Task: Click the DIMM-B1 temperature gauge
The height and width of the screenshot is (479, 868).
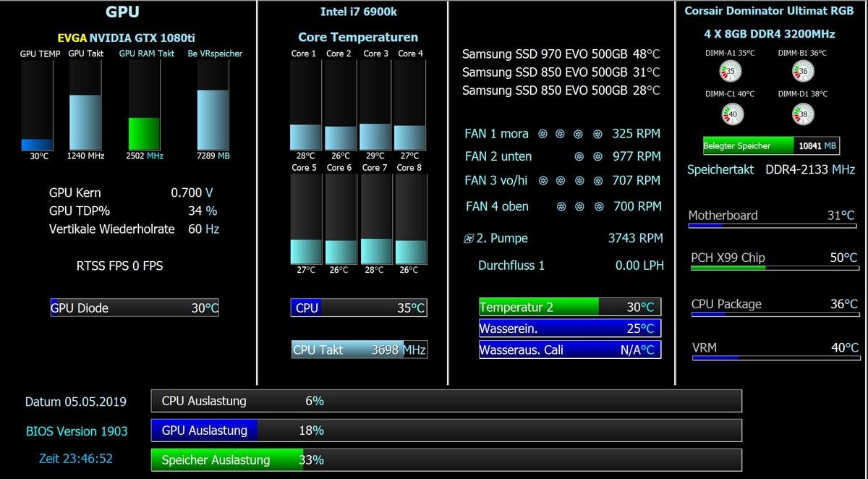Action: pos(803,71)
